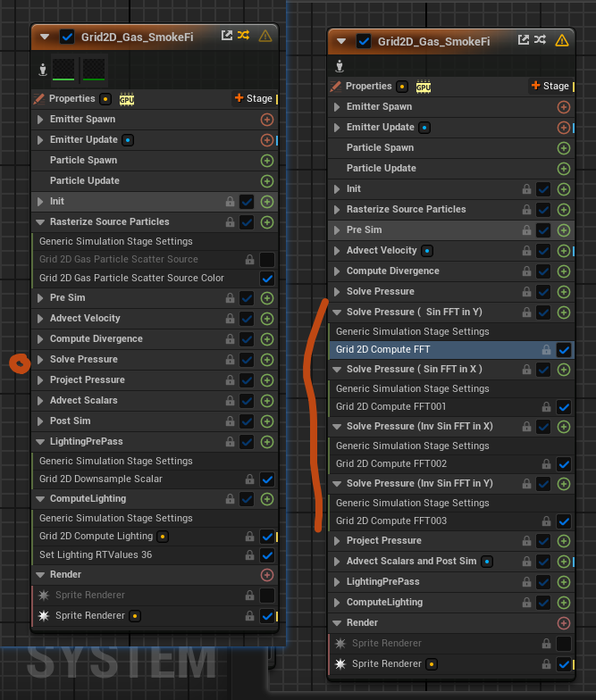Toggle the right emitter enabled checkbox in header
This screenshot has height=700, width=596.
(x=364, y=41)
